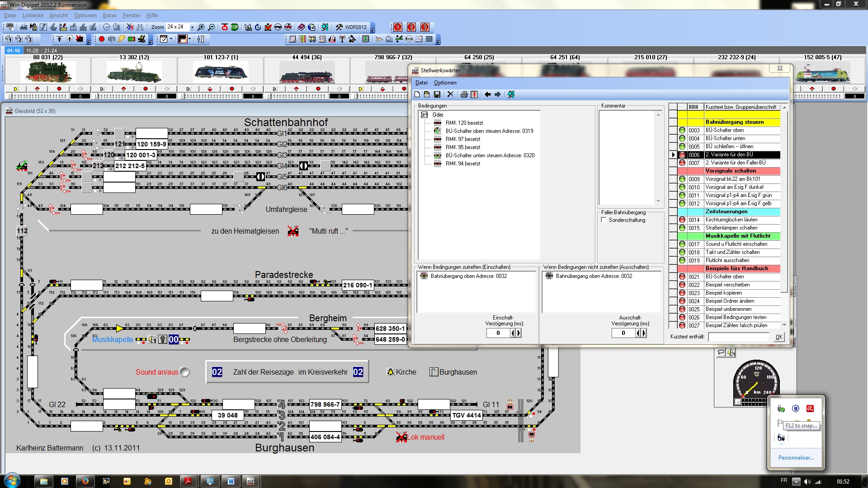This screenshot has width=868, height=488.
Task: Open the WDP2012 tools item
Action: 351,27
